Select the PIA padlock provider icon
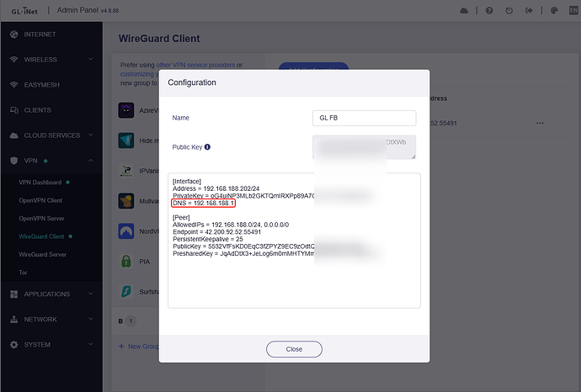The height and width of the screenshot is (392, 581). coord(125,261)
